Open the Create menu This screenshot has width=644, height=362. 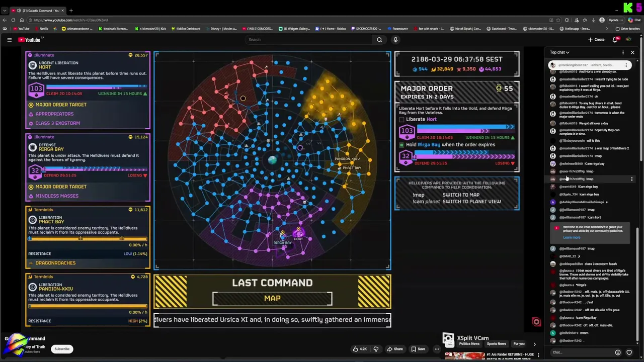(596, 40)
